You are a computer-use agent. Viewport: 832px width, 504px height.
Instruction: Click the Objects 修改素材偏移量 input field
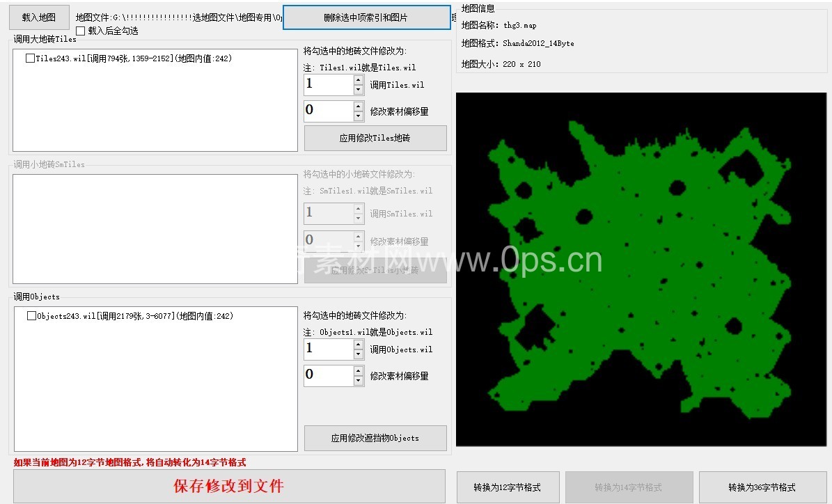pos(329,376)
